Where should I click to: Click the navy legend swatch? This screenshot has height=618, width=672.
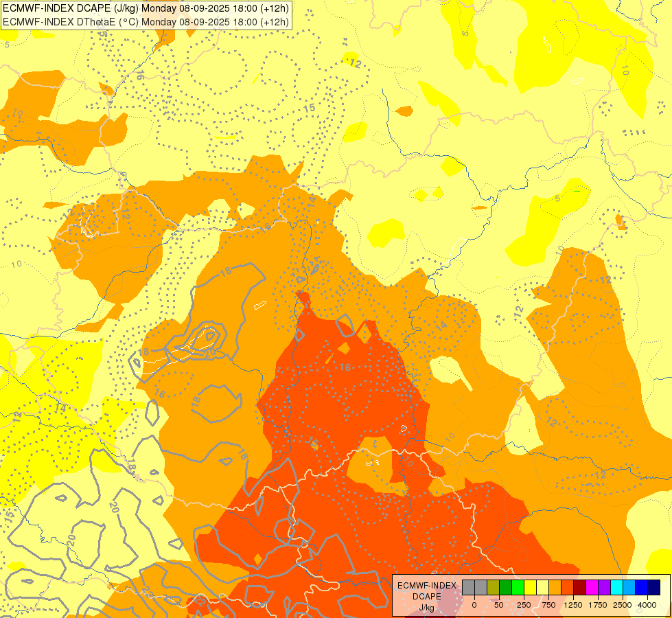coord(654,588)
